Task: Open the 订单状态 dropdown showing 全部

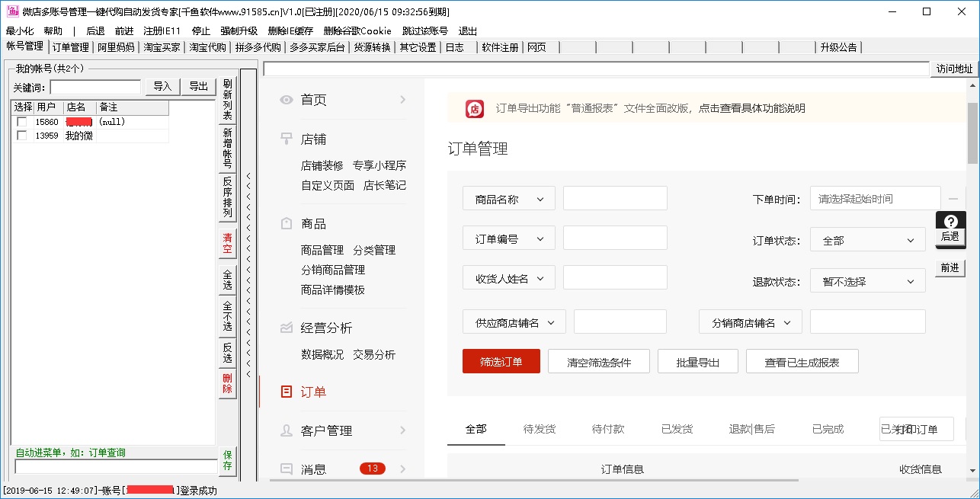Action: [867, 241]
